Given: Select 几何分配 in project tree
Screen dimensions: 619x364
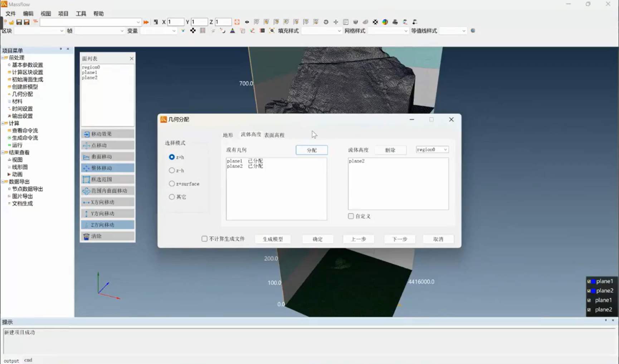Looking at the screenshot, I should 23,94.
